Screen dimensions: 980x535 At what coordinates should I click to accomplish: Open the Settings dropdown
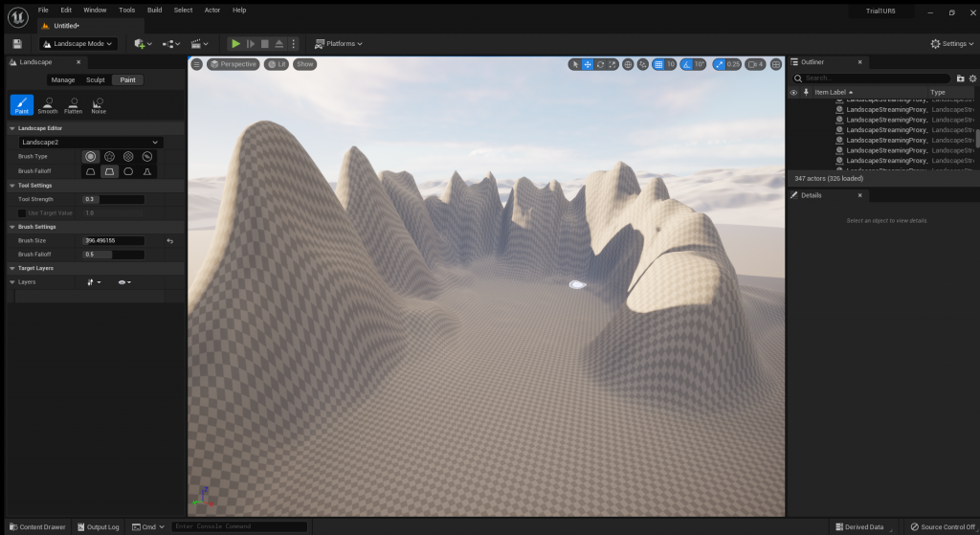(952, 44)
